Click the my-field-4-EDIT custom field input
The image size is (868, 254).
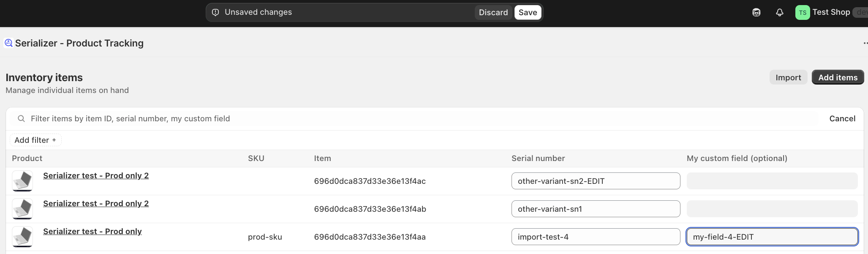[x=772, y=237]
